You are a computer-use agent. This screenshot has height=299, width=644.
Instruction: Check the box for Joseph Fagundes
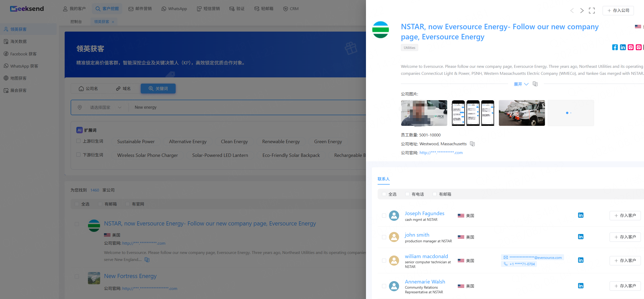tap(384, 216)
